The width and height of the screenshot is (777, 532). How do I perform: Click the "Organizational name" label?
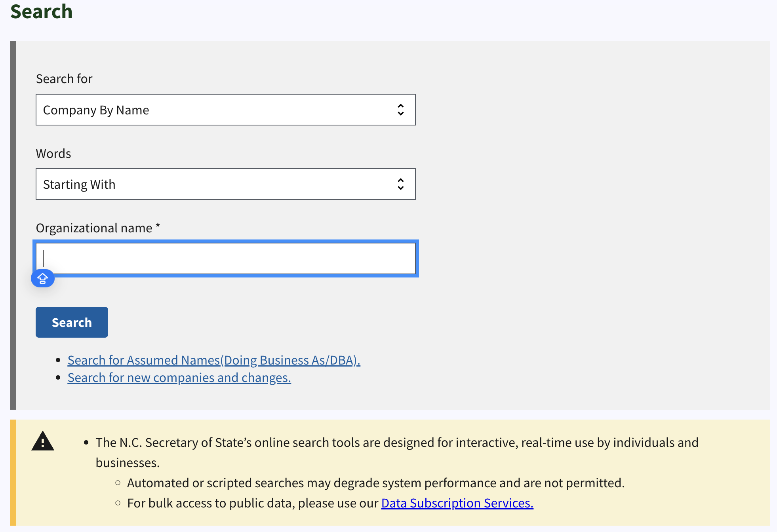coord(94,228)
